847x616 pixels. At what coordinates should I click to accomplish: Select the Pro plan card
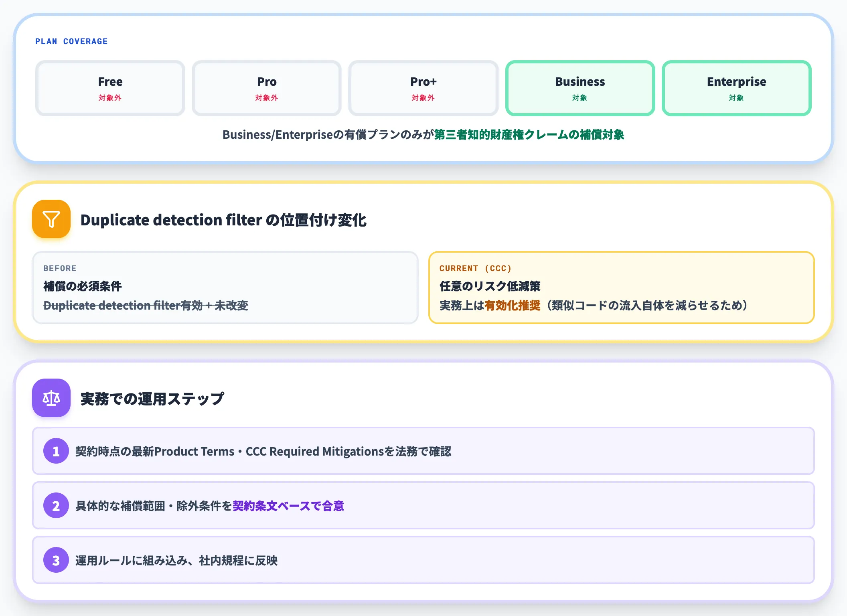[x=267, y=88]
